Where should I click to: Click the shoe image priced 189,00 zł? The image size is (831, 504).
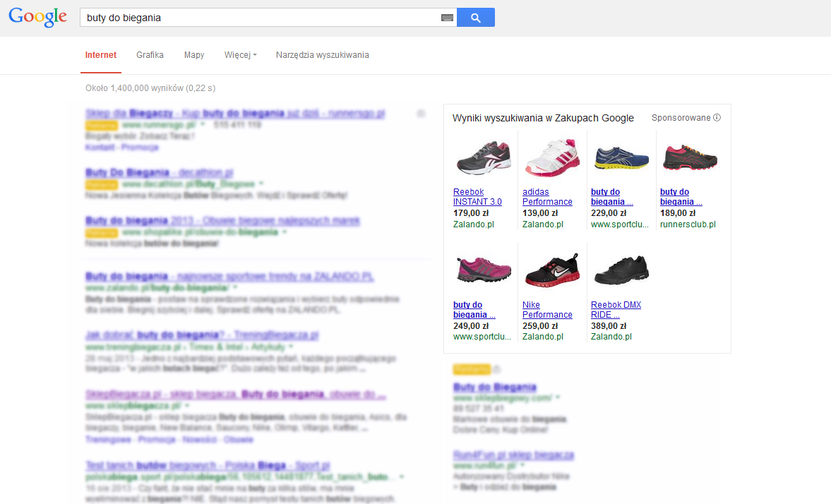(690, 157)
